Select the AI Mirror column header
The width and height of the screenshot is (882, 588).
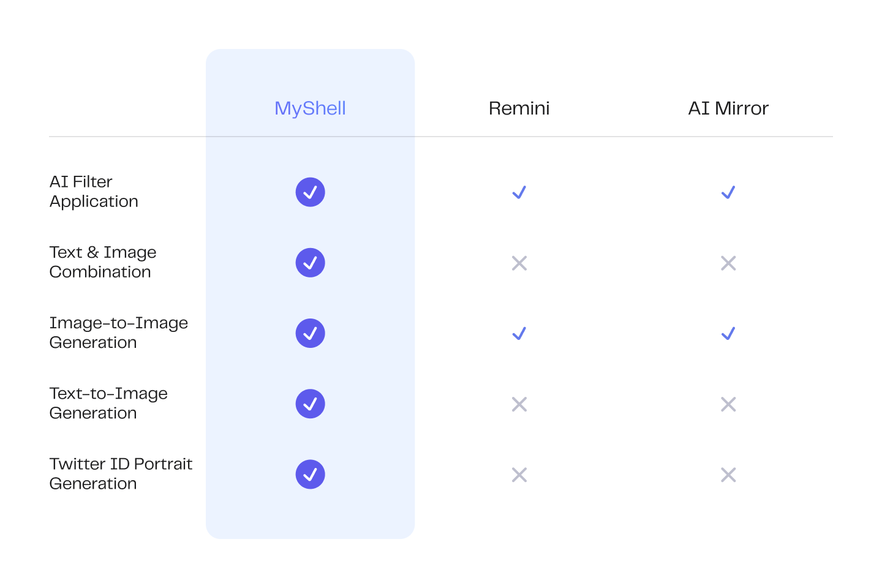click(728, 108)
